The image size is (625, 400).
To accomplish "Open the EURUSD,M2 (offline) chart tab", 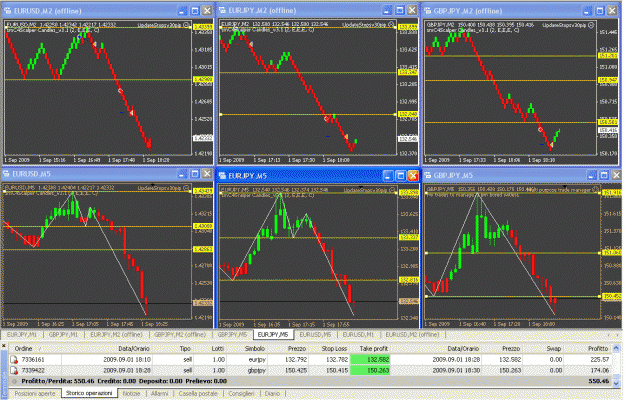I will click(412, 335).
